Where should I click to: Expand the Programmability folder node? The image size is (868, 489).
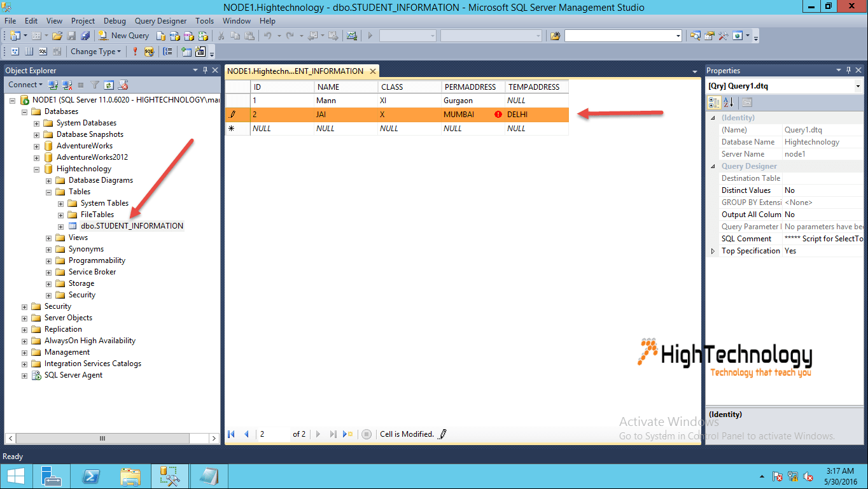coord(49,260)
